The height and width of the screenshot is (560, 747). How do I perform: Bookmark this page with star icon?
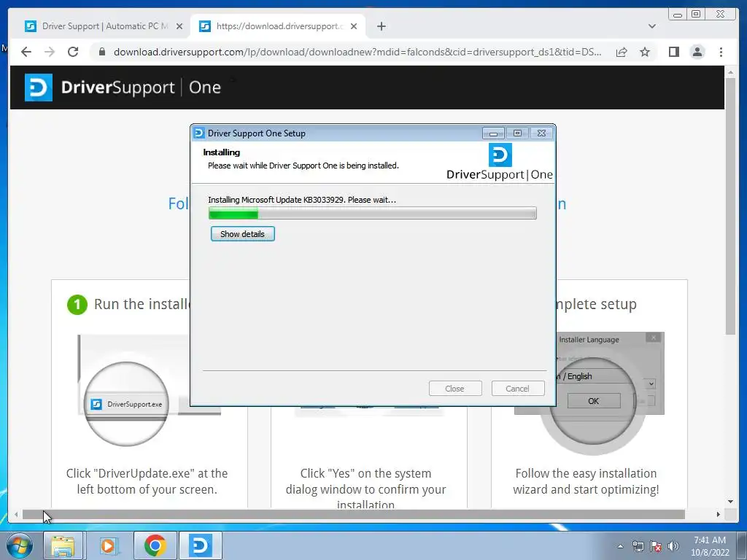645,52
